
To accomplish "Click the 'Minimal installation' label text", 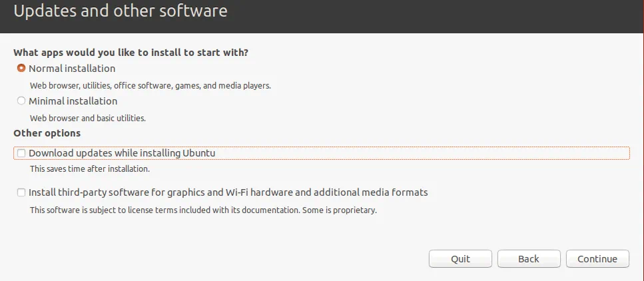I will 73,101.
